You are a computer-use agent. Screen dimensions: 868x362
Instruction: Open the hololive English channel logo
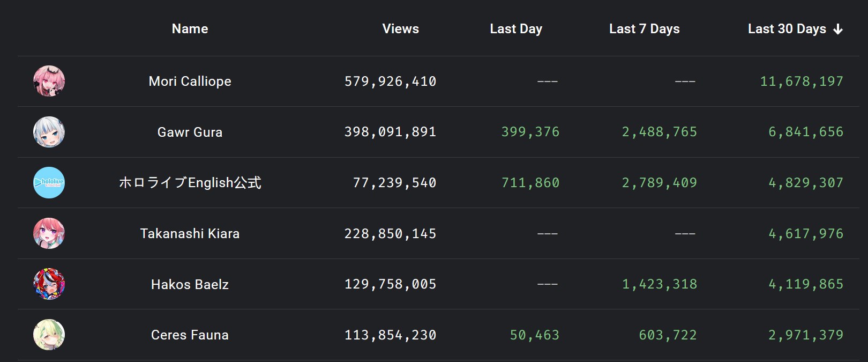[49, 183]
